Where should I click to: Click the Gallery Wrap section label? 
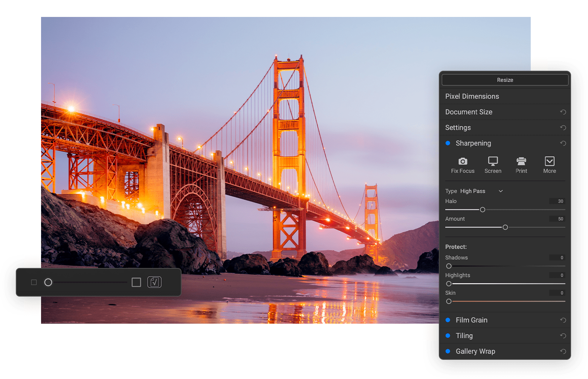pos(475,351)
